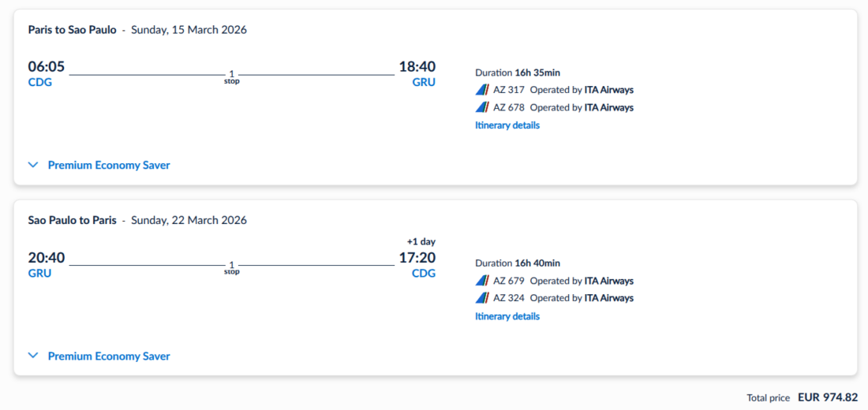
Task: Open the return Premium Economy Saver label
Action: [109, 356]
